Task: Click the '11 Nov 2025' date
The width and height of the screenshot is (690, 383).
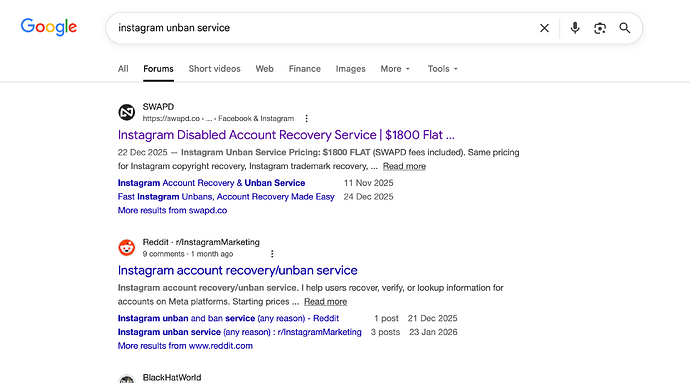Action: point(368,183)
